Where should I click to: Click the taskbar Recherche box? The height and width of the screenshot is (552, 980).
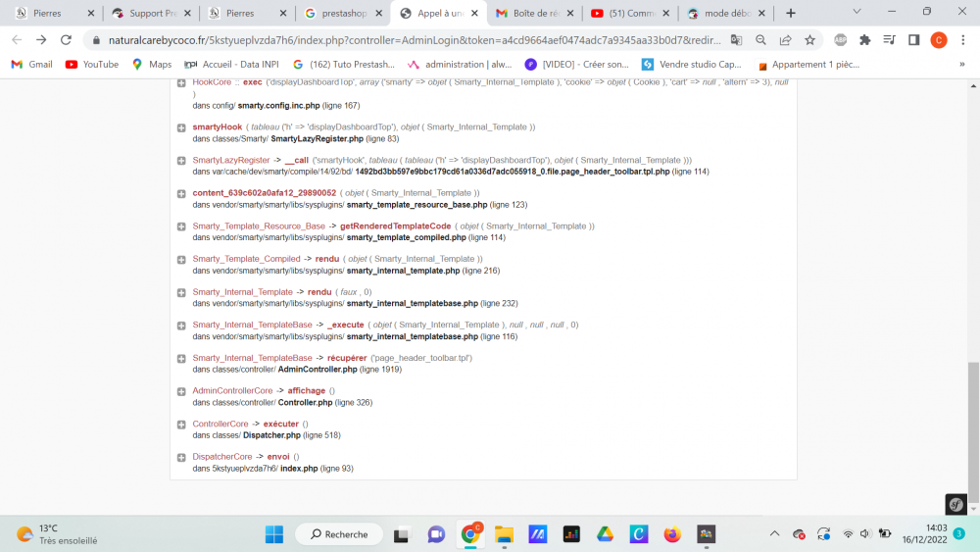(339, 534)
